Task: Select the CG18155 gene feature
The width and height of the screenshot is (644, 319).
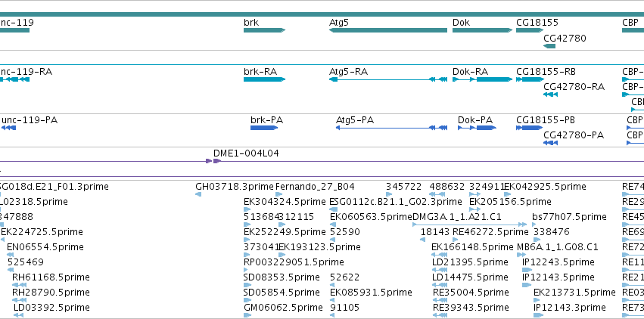Action: [x=530, y=30]
